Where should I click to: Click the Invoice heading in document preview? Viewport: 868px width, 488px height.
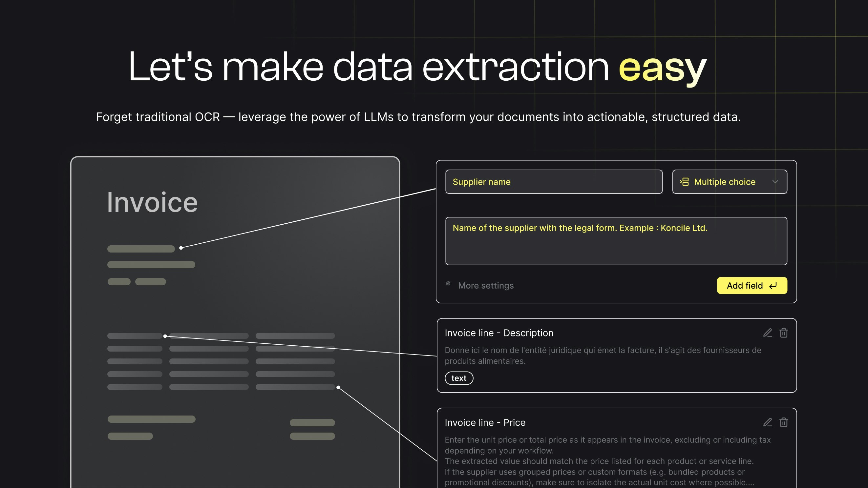(152, 202)
